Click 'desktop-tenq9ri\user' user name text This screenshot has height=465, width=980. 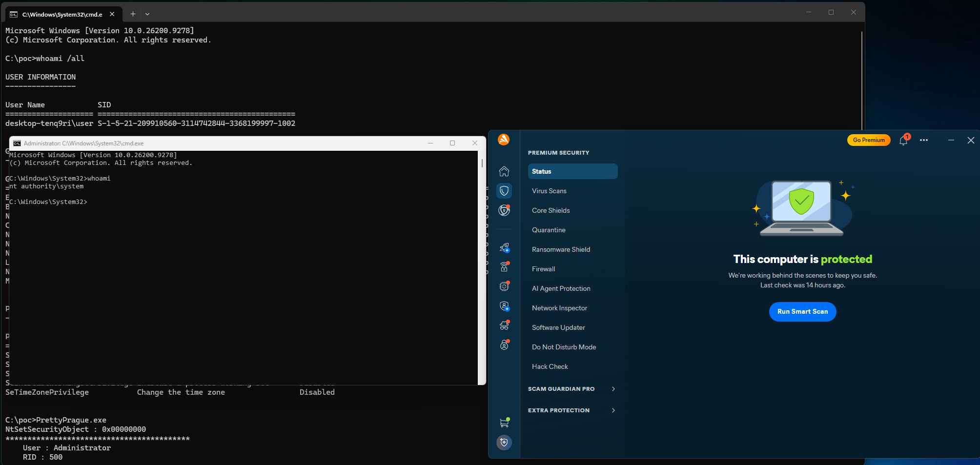pos(49,123)
